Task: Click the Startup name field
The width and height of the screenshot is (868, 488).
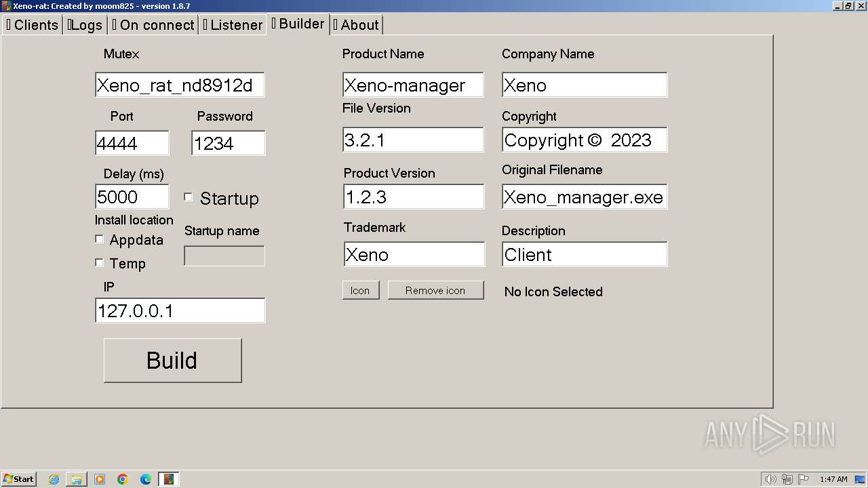Action: click(224, 256)
